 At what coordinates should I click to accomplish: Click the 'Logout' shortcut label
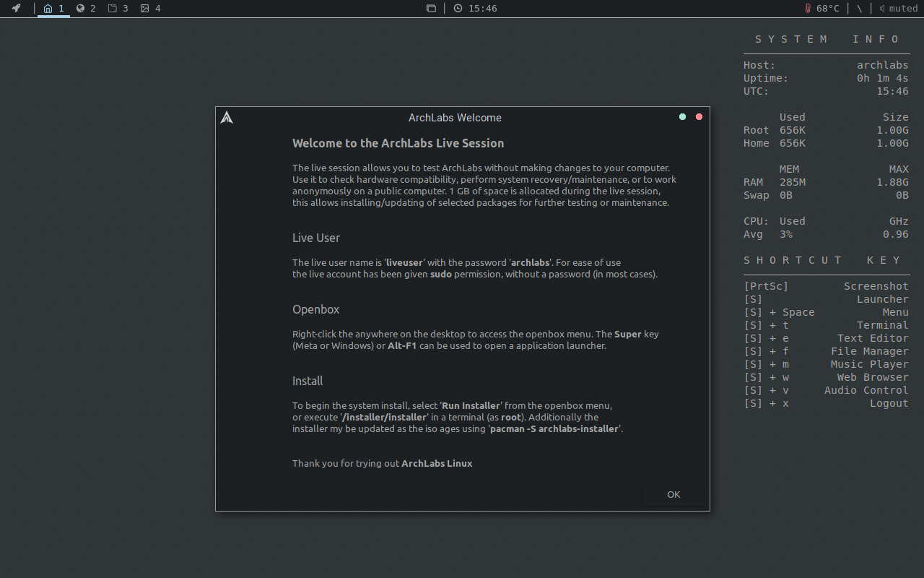[889, 403]
